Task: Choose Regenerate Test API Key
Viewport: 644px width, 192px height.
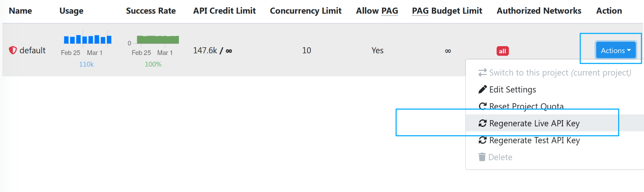Action: 534,140
